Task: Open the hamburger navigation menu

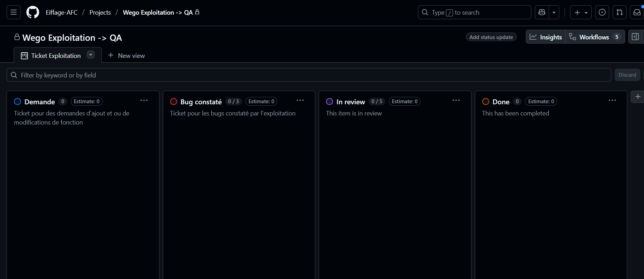Action: 14,13
